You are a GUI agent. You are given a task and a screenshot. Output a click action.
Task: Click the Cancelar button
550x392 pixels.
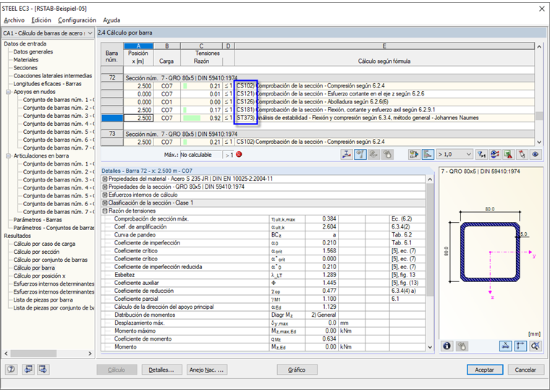coord(525,370)
